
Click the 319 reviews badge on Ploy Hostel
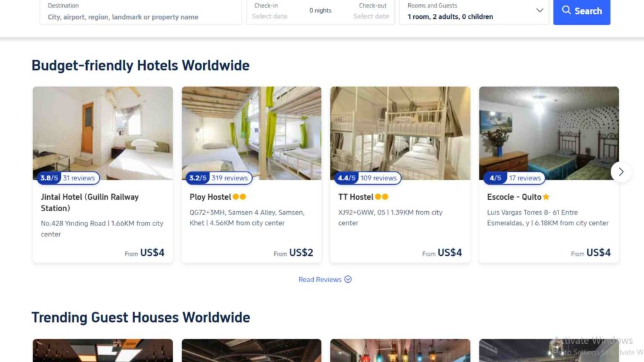click(x=230, y=178)
